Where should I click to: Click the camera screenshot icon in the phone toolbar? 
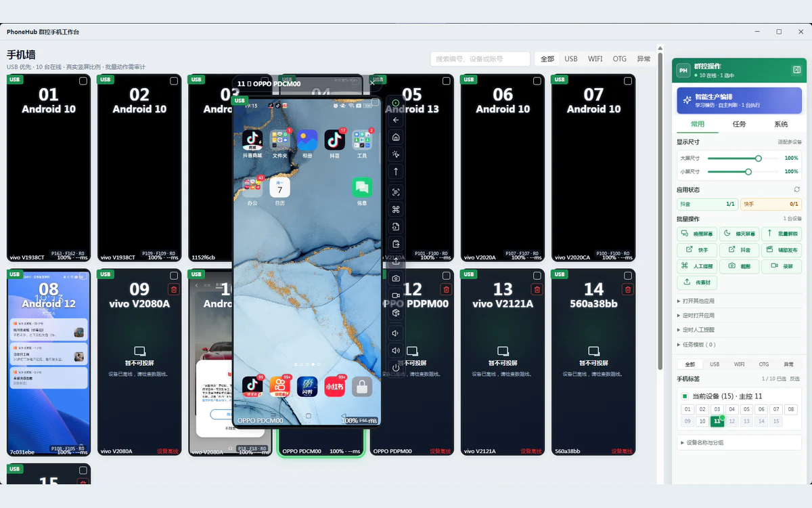coord(396,278)
